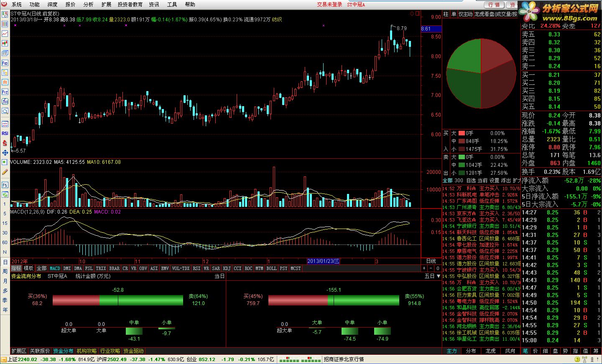Click the magnifier search icon in sidebar

5,111
